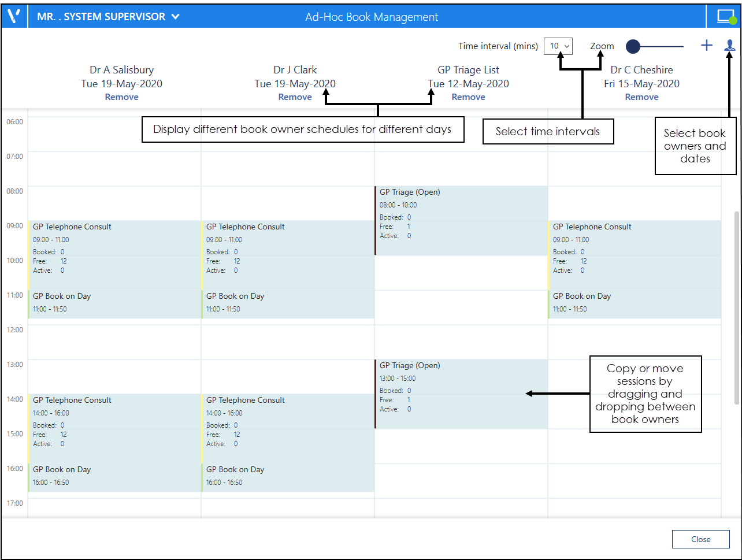Open the monitor status icon

tap(725, 17)
